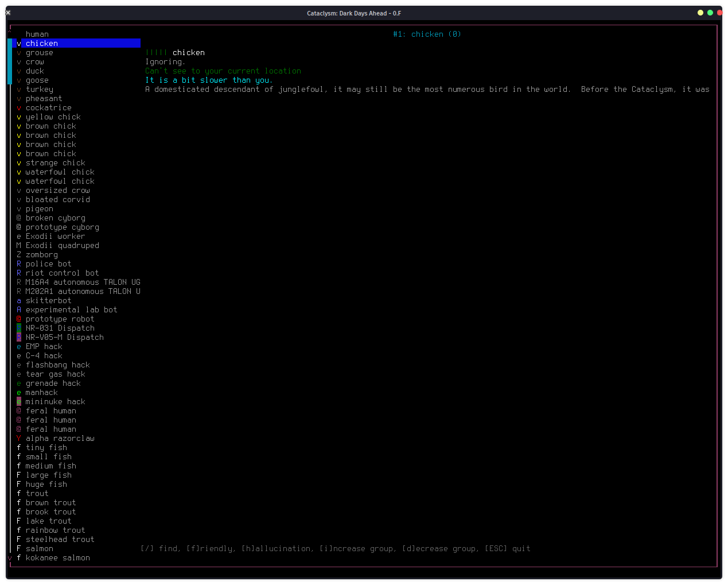728x585 pixels.
Task: Click the broken cyborg '@' glyph
Action: tap(18, 218)
